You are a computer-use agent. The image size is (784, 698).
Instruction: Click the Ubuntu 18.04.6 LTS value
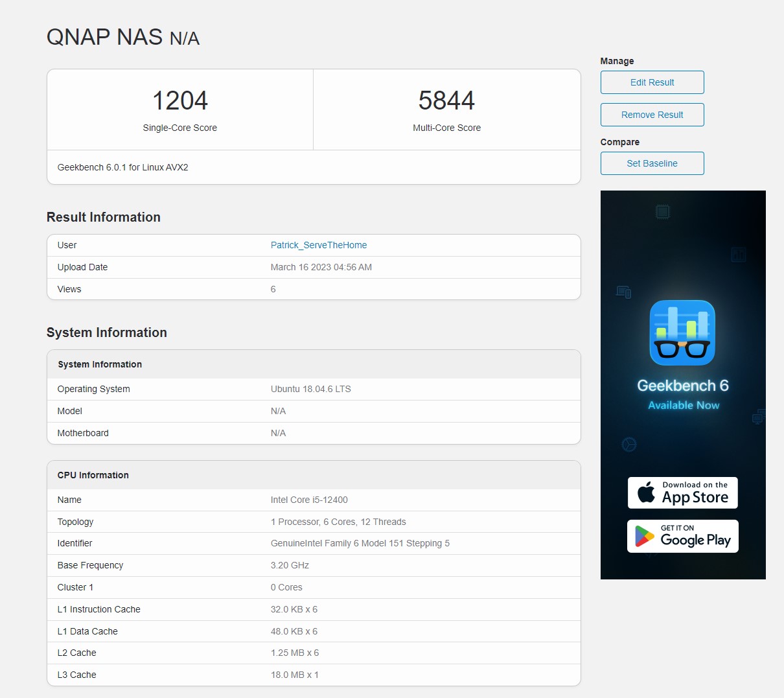point(311,389)
